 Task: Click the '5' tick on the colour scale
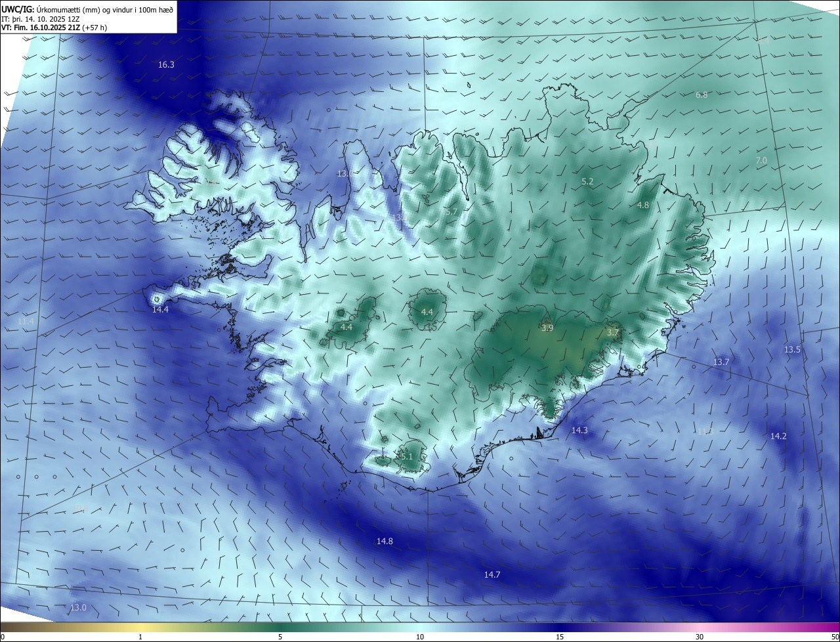pos(280,637)
